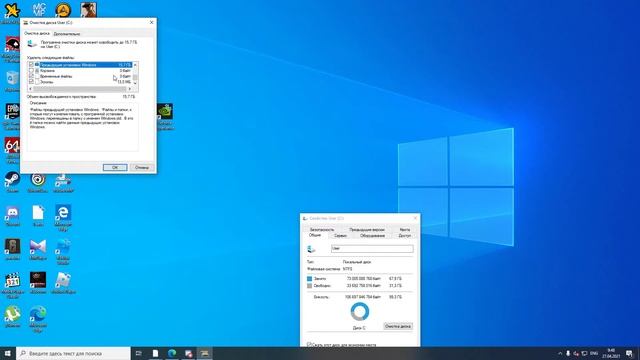Open the Discord desktop shortcut

(x=12, y=213)
